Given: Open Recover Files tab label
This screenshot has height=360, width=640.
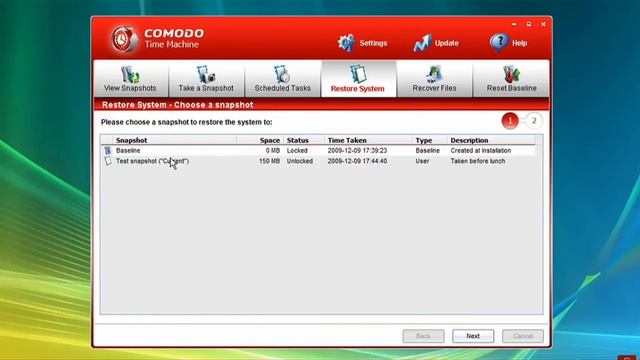Looking at the screenshot, I should pos(434,88).
